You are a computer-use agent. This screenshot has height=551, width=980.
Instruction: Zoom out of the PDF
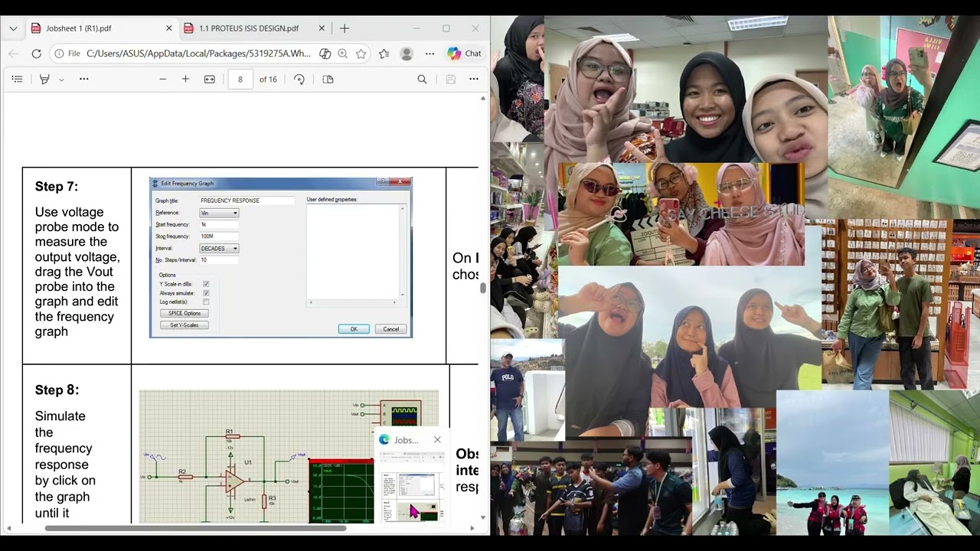pyautogui.click(x=162, y=79)
